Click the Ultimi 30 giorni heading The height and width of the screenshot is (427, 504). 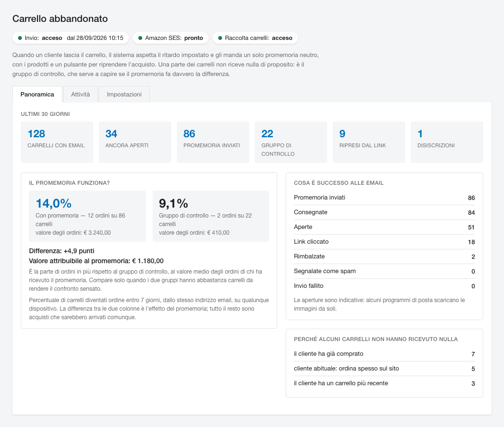point(45,114)
